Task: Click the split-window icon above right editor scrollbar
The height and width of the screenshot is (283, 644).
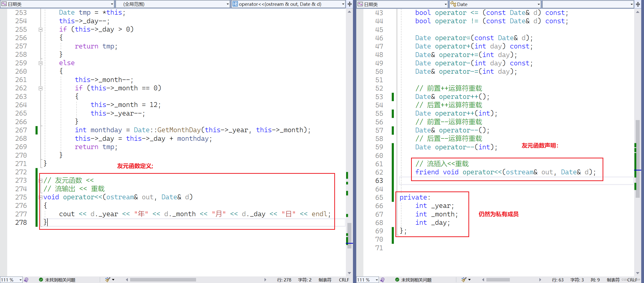Action: pyautogui.click(x=638, y=4)
